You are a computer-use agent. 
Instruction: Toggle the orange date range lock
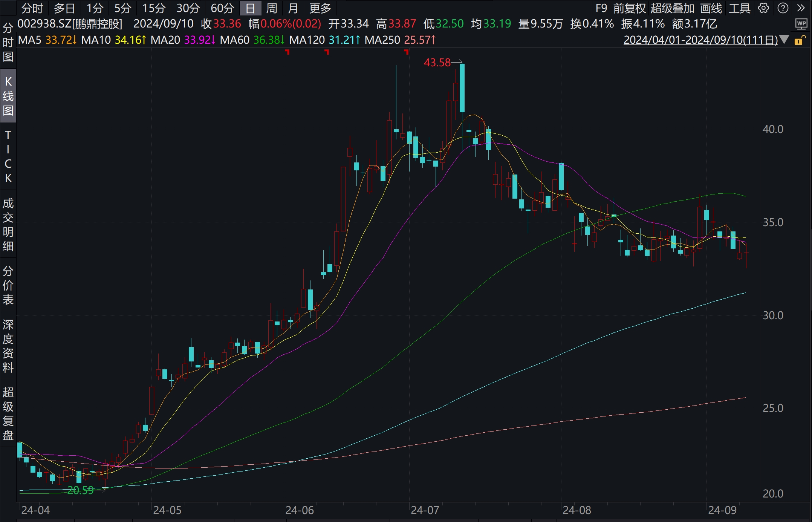coord(800,40)
